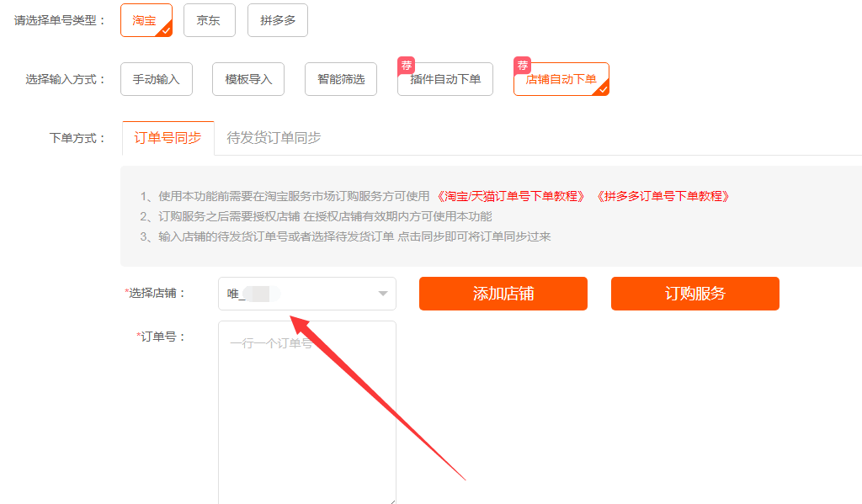Click instruction line 3 about 待发货订单号
This screenshot has height=504, width=862.
coord(345,237)
